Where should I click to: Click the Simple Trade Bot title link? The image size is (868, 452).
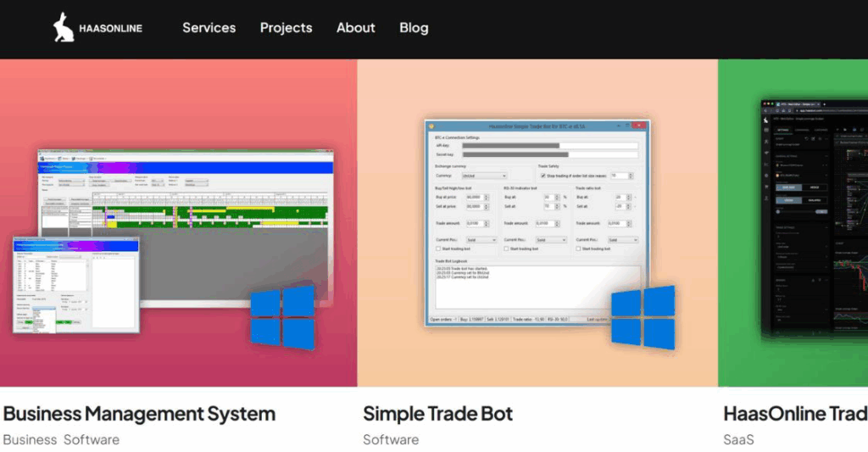coord(437,414)
